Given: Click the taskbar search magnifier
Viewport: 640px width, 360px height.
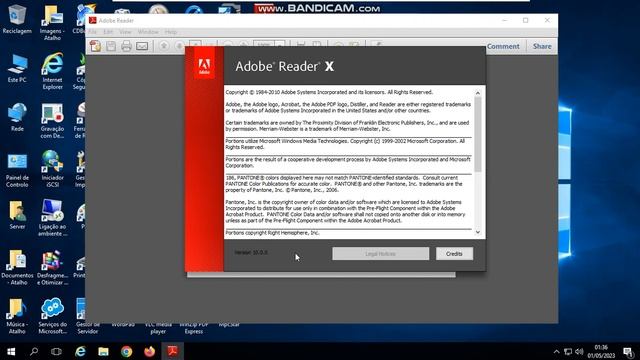Looking at the screenshot, I should (34, 351).
